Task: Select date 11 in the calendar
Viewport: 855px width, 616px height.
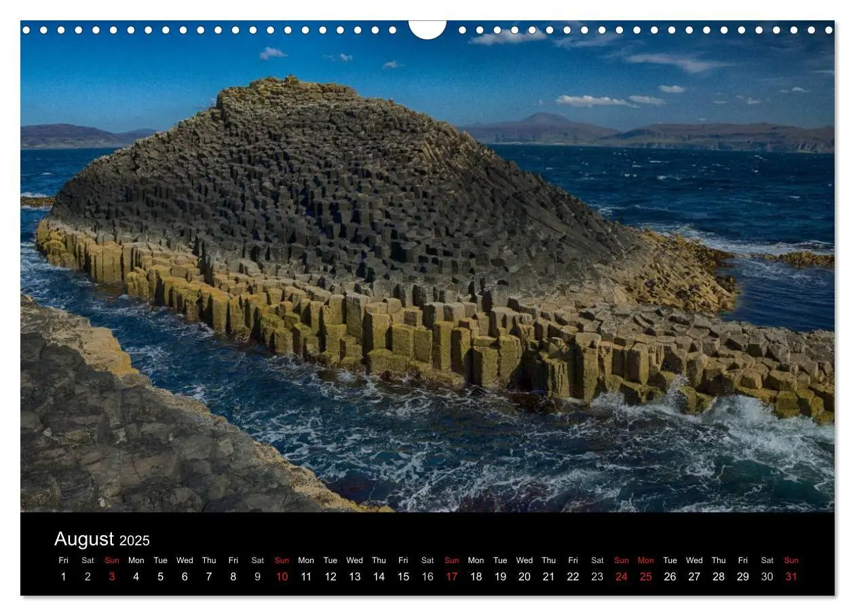Action: [306, 577]
